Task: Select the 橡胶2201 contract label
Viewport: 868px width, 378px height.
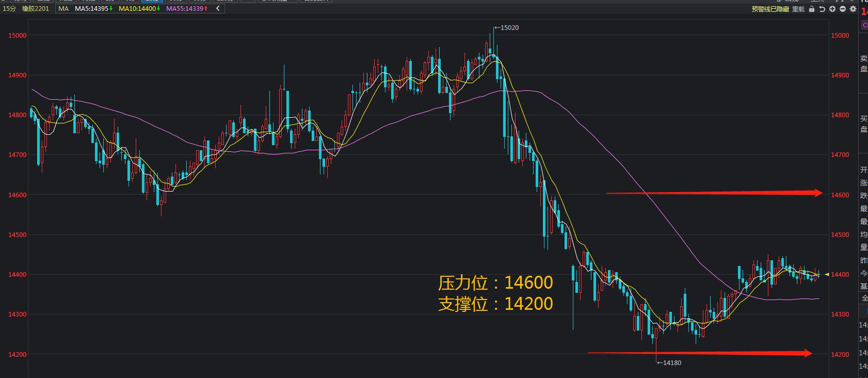Action: click(36, 9)
